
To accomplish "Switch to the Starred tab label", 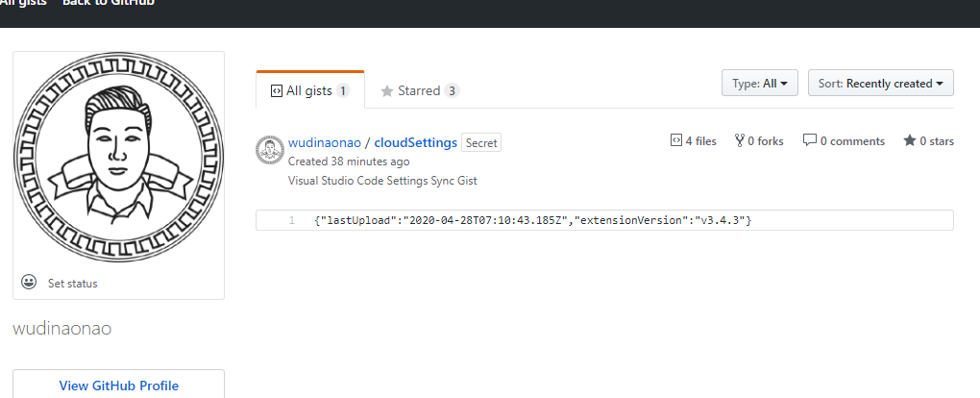I will 419,91.
